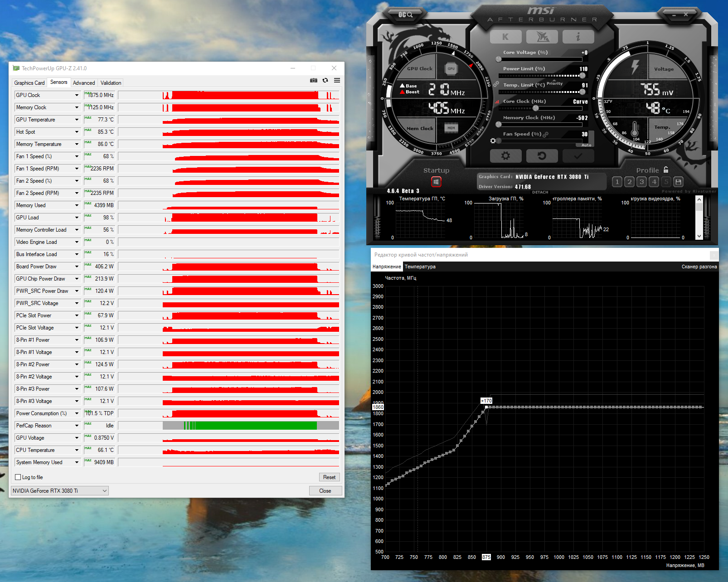The width and height of the screenshot is (728, 582).
Task: Close the MSI Afterburner window
Action: (686, 15)
